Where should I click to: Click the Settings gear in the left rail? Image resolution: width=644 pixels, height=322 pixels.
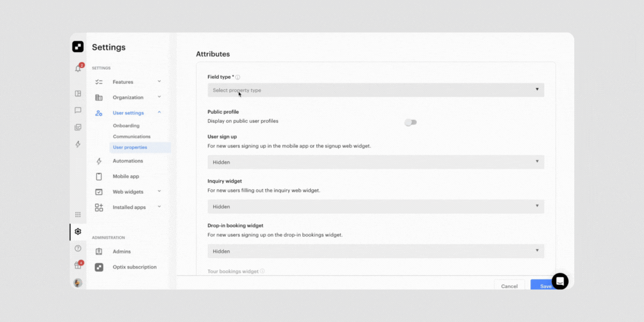tap(78, 231)
